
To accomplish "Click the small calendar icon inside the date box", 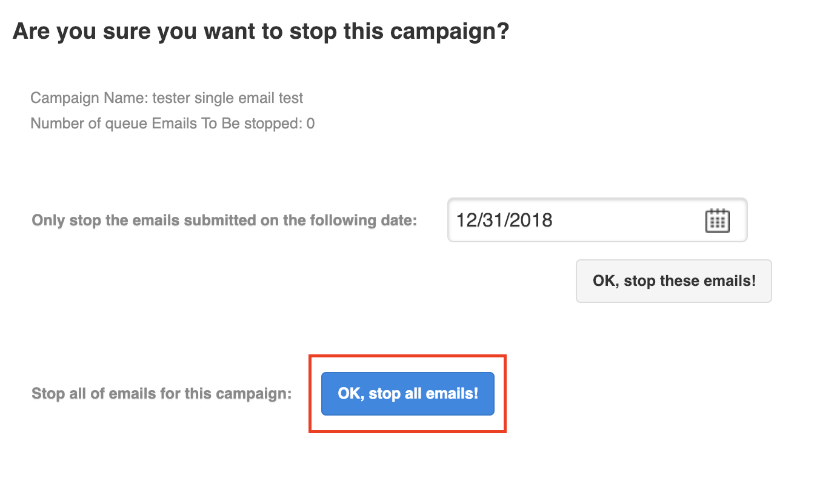I will pyautogui.click(x=718, y=220).
